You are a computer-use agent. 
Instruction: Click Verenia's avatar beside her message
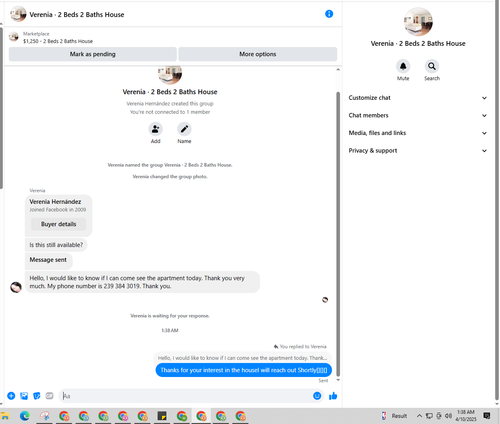pos(16,287)
